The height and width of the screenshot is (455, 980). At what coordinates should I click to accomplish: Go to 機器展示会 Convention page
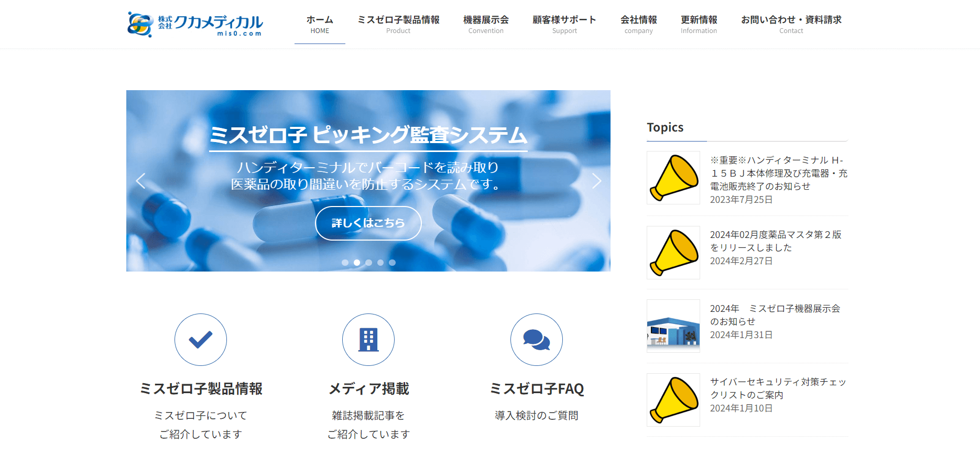click(486, 25)
